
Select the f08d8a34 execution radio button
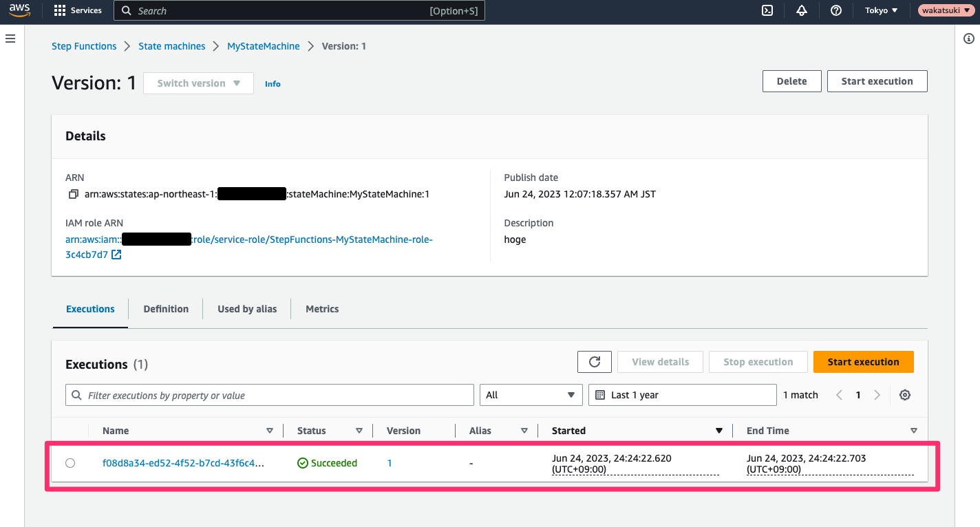pyautogui.click(x=70, y=463)
